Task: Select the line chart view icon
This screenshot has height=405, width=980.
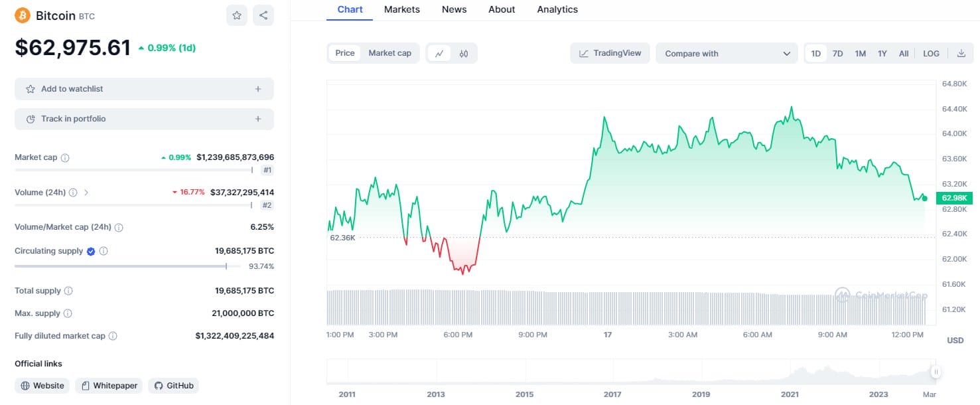Action: [x=439, y=54]
